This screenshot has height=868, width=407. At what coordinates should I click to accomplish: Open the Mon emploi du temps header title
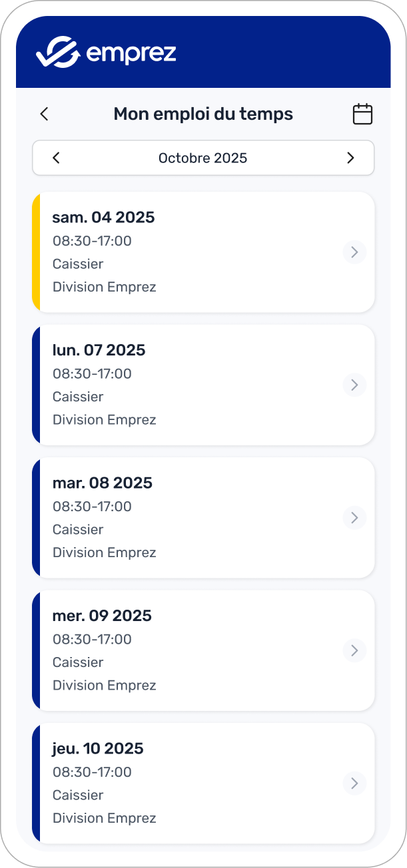(x=203, y=114)
